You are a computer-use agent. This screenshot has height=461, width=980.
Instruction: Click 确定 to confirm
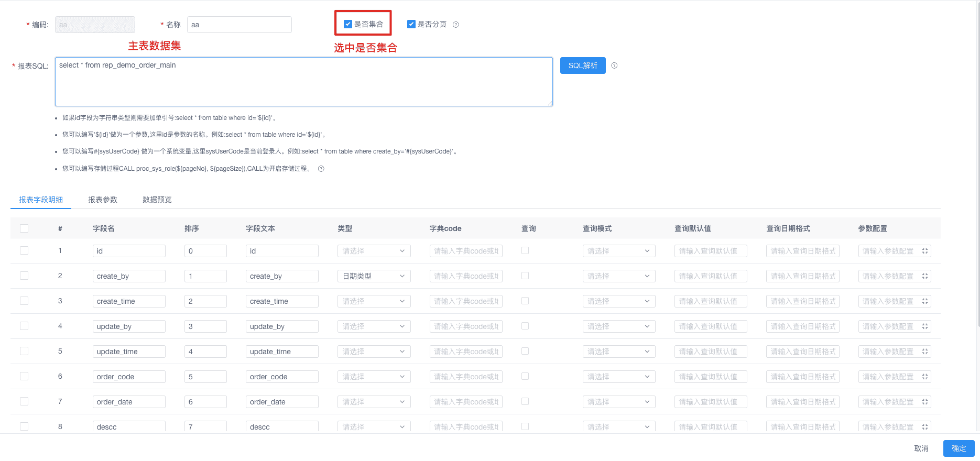[959, 448]
